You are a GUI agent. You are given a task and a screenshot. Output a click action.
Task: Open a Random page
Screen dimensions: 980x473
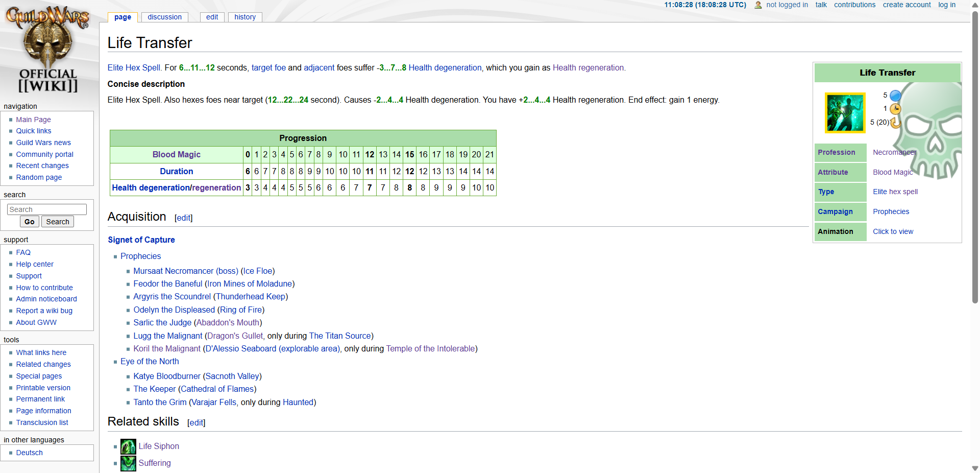39,177
